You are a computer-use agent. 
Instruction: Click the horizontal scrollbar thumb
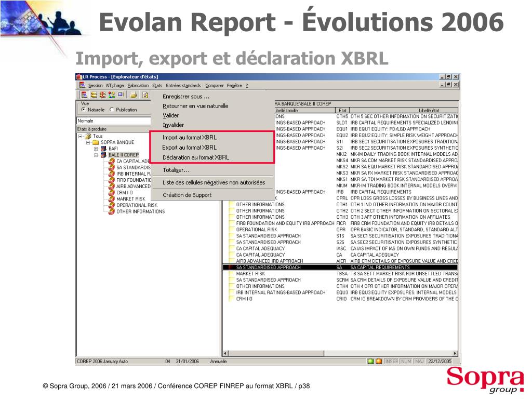pyautogui.click(x=276, y=353)
